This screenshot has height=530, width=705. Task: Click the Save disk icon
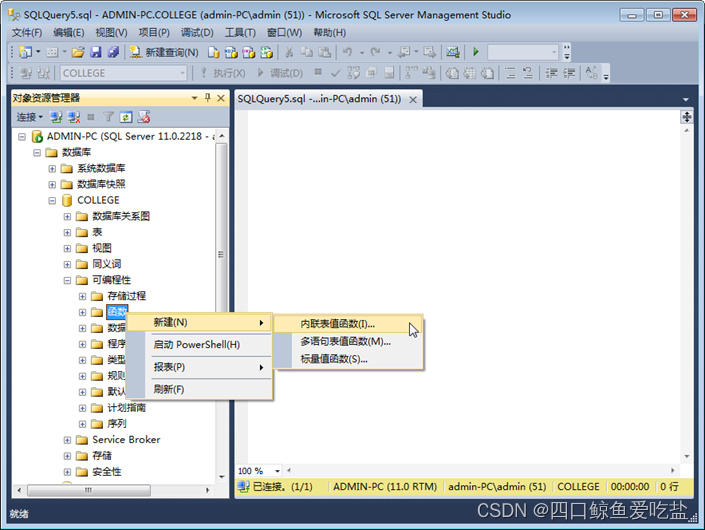96,53
